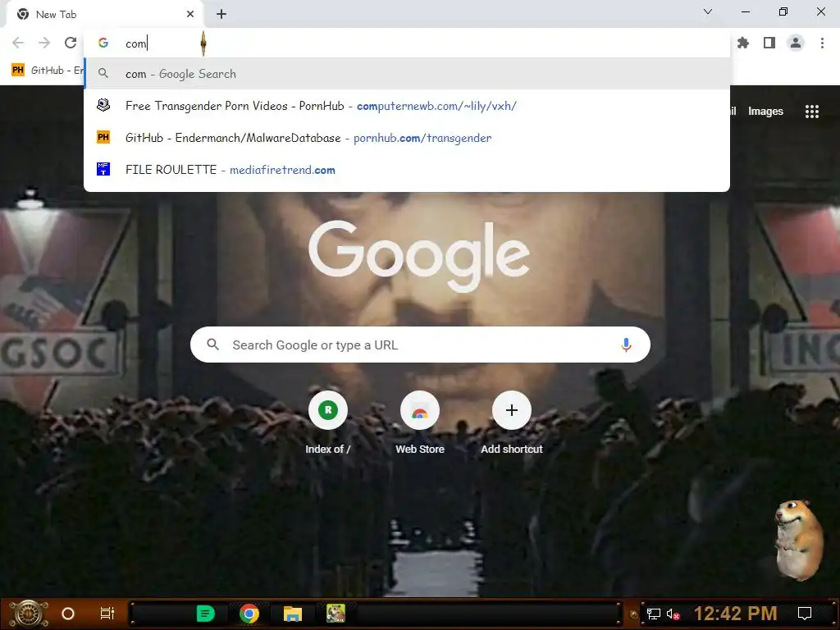The width and height of the screenshot is (840, 630).
Task: Click the Google logo
Action: [x=419, y=256]
